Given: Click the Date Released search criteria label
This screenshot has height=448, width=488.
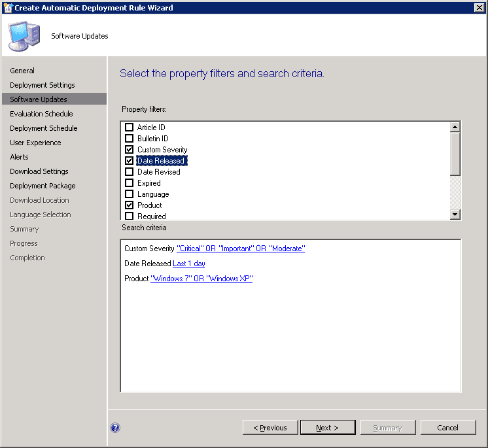Looking at the screenshot, I should 148,264.
